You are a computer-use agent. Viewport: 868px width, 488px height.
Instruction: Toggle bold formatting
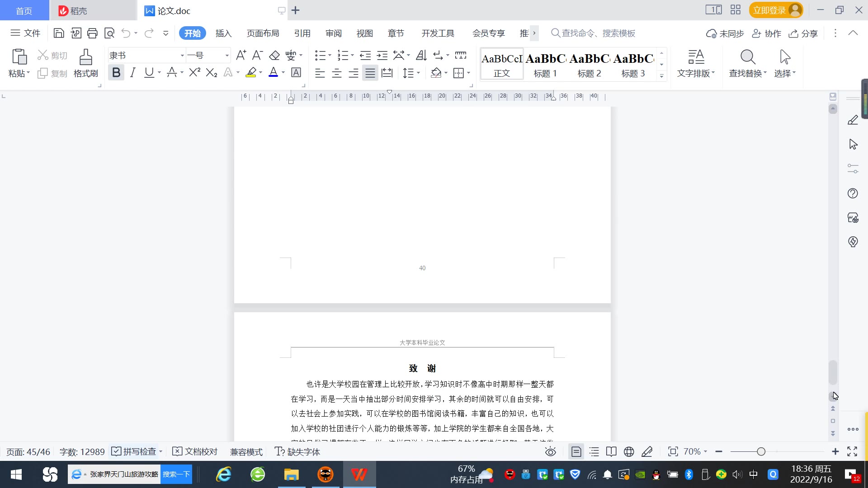(116, 72)
